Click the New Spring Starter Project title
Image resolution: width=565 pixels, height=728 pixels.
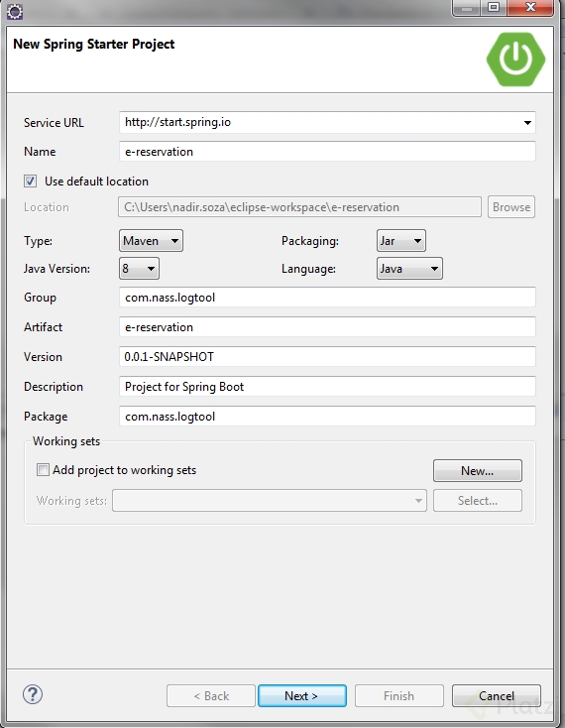point(94,44)
